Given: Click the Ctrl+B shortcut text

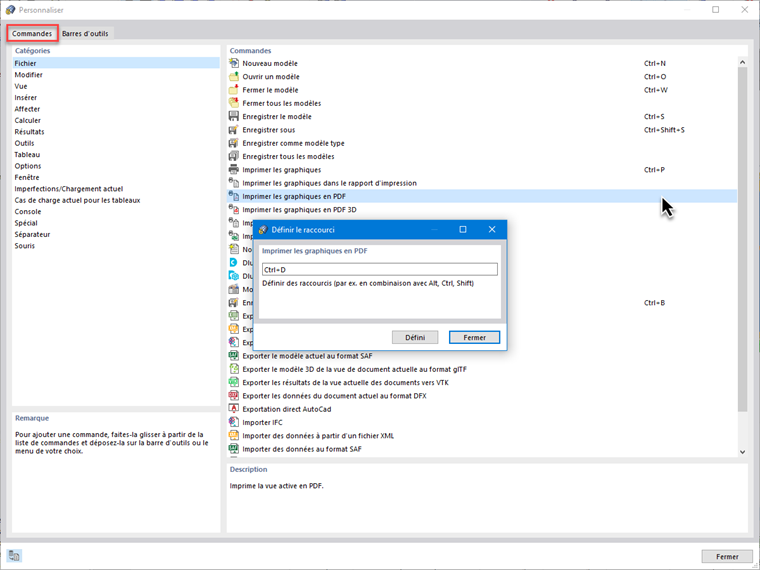Looking at the screenshot, I should (x=654, y=303).
